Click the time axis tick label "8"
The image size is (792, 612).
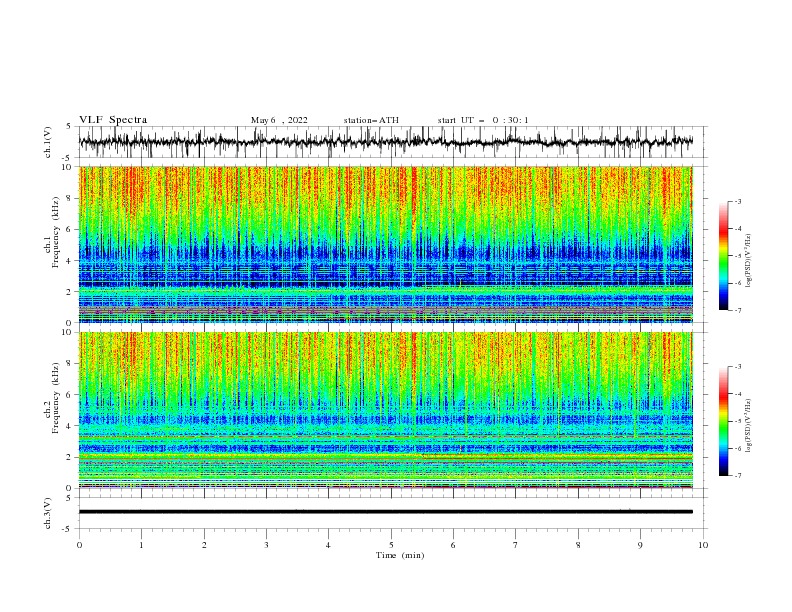click(x=578, y=545)
